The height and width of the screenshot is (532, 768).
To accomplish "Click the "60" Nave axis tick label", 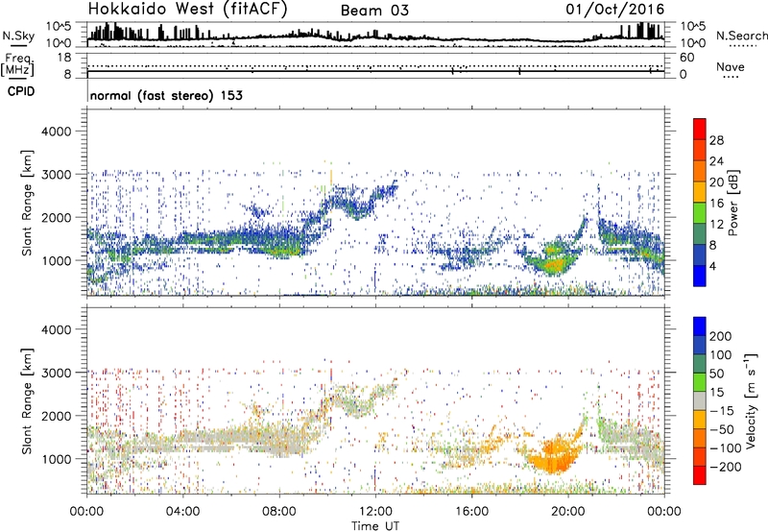I will point(686,58).
